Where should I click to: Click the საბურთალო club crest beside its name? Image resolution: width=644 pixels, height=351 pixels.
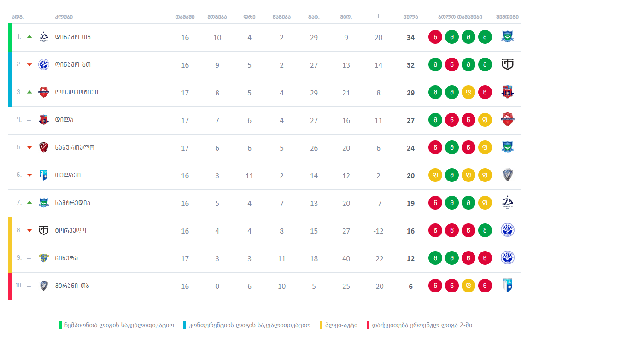point(44,147)
